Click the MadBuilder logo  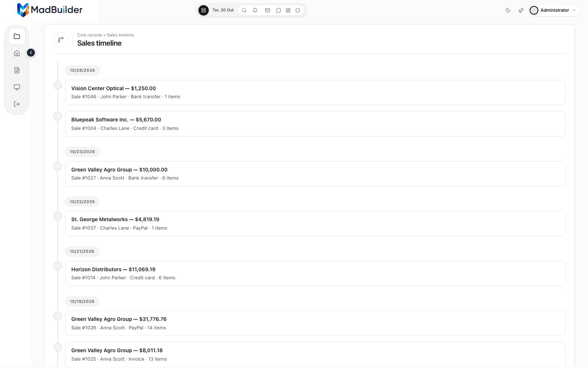tap(50, 10)
